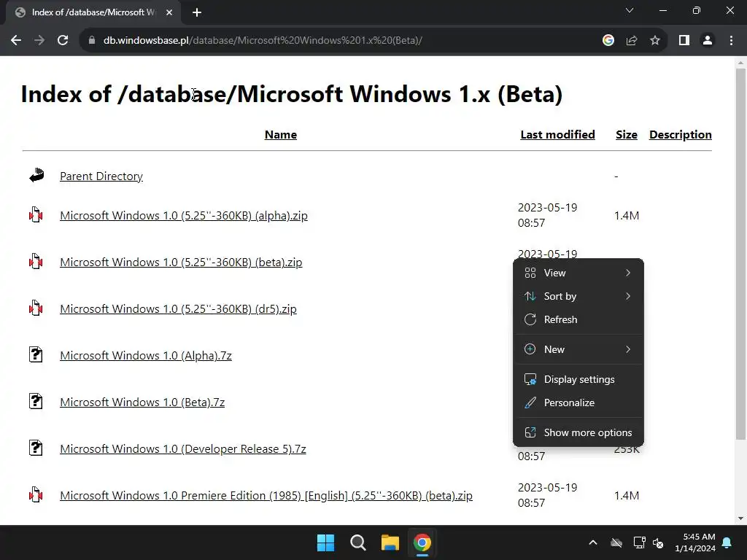This screenshot has width=747, height=560.
Task: Download Microsoft Windows 1.0 (Alpha).7z
Action: pyautogui.click(x=146, y=356)
